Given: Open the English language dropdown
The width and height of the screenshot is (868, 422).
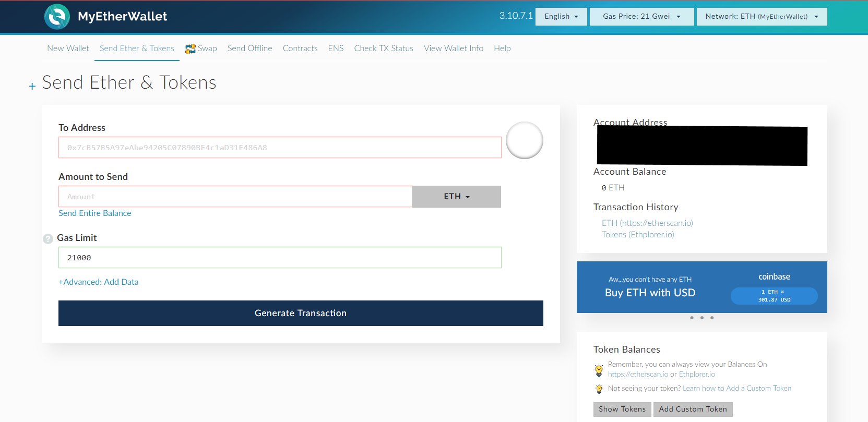Looking at the screenshot, I should click(x=561, y=16).
